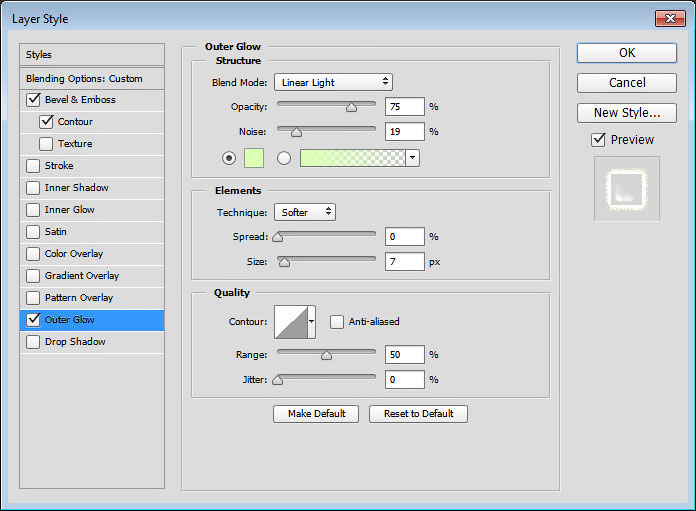Click the Opacity slider handle
This screenshot has height=511, width=696.
pyautogui.click(x=352, y=107)
